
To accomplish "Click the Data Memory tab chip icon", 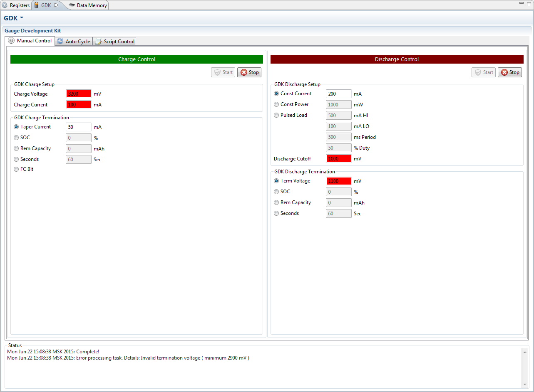I will pyautogui.click(x=72, y=5).
